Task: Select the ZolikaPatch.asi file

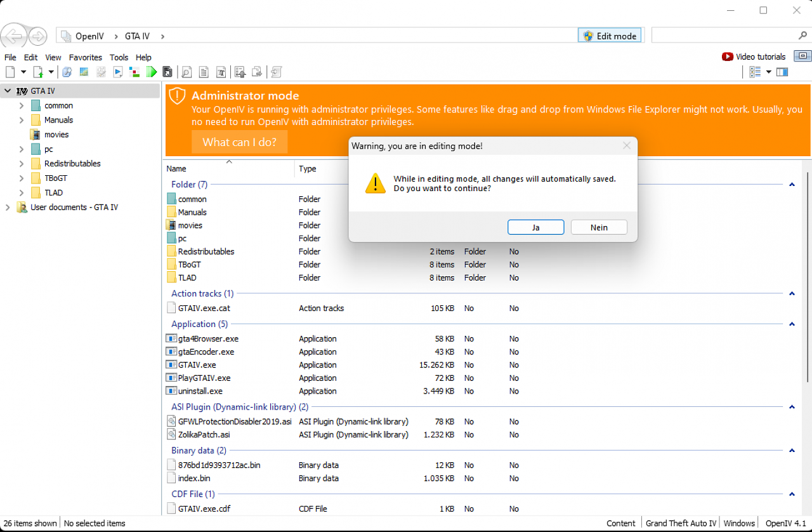Action: [x=204, y=435]
